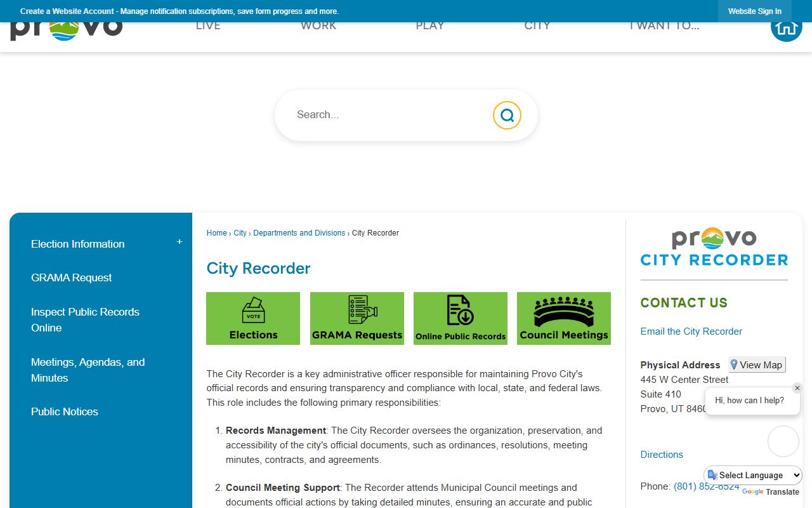Open Inspect Public Records Online
The image size is (812, 508).
(85, 320)
